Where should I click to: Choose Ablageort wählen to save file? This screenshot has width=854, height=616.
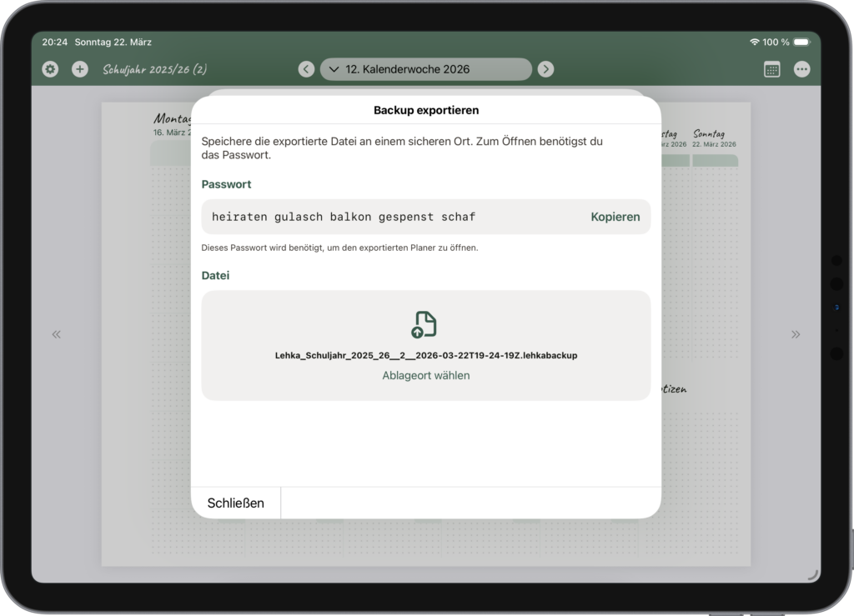point(425,375)
